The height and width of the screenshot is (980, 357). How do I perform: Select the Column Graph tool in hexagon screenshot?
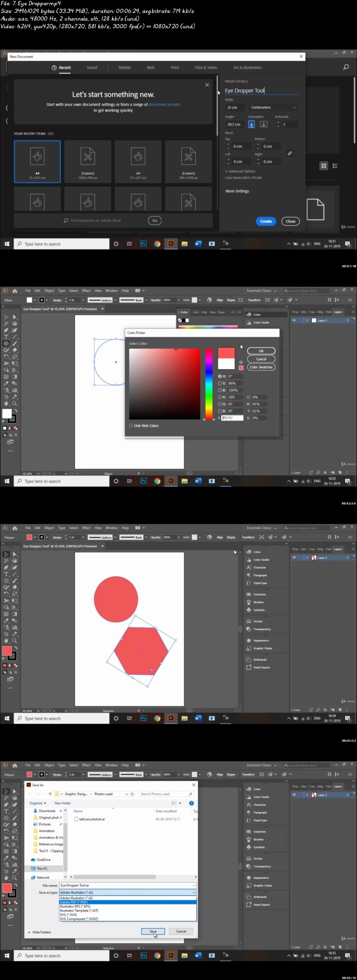[x=15, y=627]
